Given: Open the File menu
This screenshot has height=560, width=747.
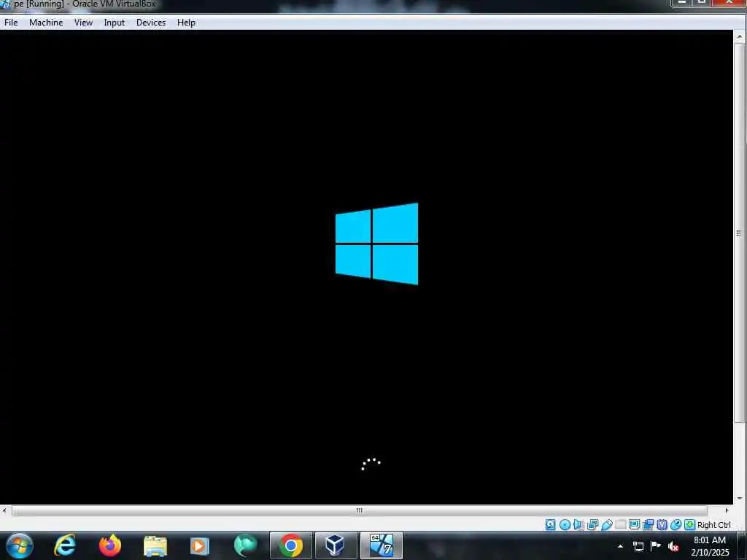Looking at the screenshot, I should pyautogui.click(x=11, y=23).
